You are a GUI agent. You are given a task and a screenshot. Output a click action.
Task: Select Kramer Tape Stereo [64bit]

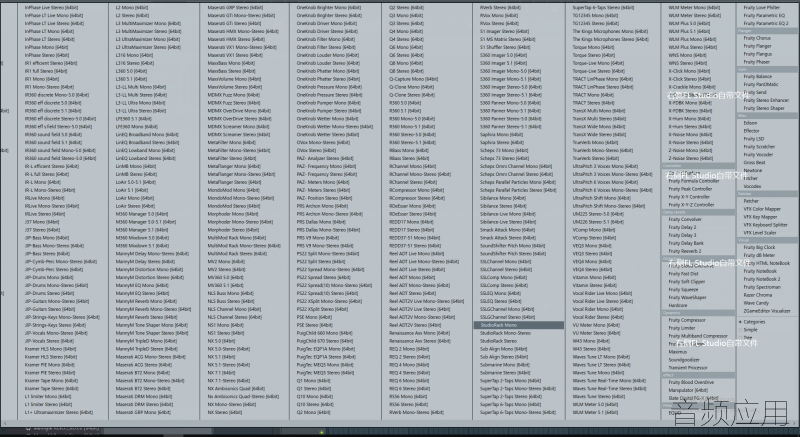click(52, 389)
